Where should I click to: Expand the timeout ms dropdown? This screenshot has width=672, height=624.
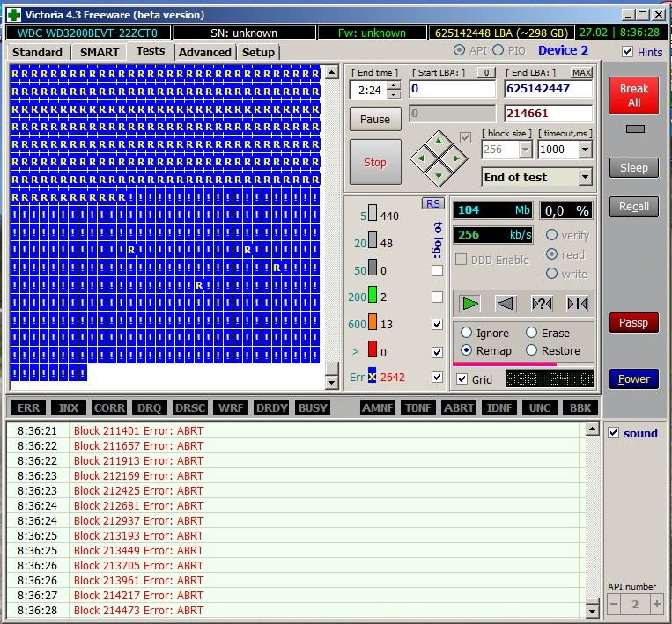584,150
